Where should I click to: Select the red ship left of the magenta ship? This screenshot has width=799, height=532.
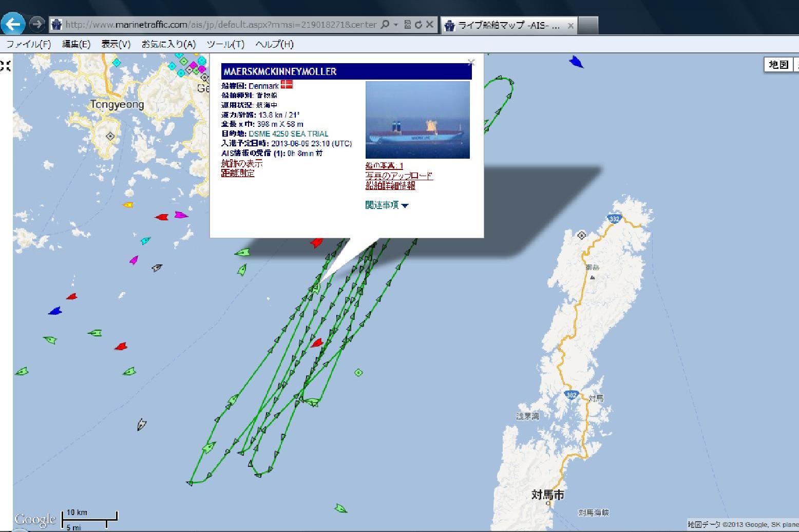(x=162, y=217)
